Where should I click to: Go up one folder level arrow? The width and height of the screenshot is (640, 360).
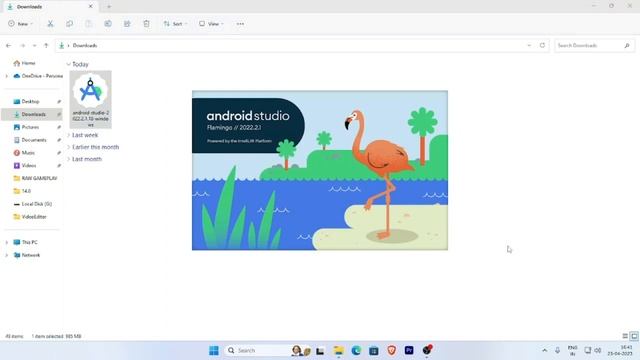pyautogui.click(x=46, y=45)
